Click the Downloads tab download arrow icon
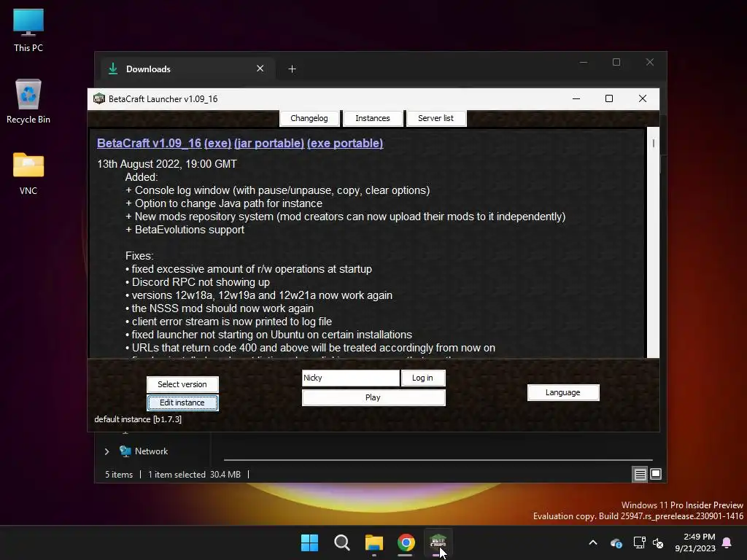 (113, 69)
